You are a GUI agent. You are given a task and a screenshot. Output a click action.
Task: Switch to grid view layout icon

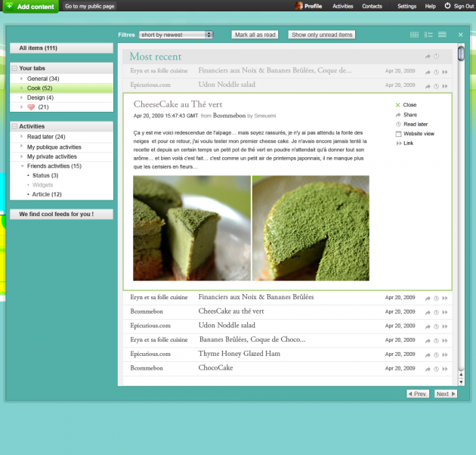click(x=414, y=35)
